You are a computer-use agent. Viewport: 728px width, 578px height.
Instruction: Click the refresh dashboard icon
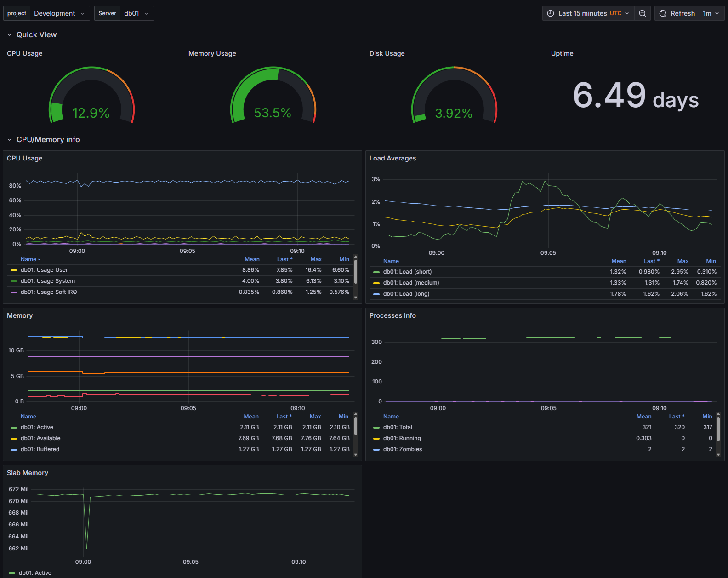663,13
